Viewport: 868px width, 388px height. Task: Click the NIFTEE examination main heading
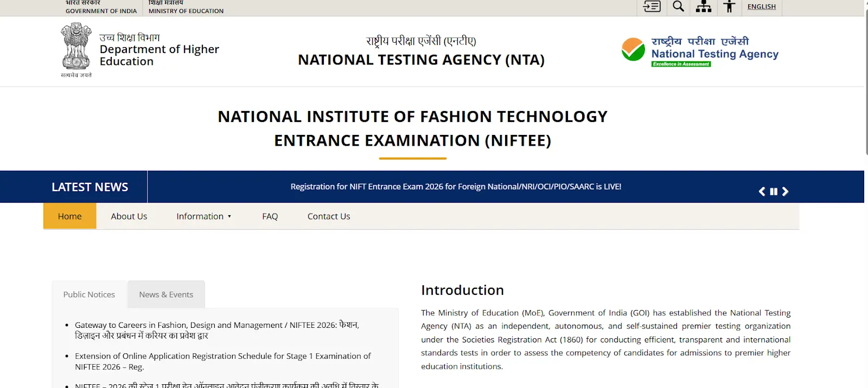coord(412,128)
